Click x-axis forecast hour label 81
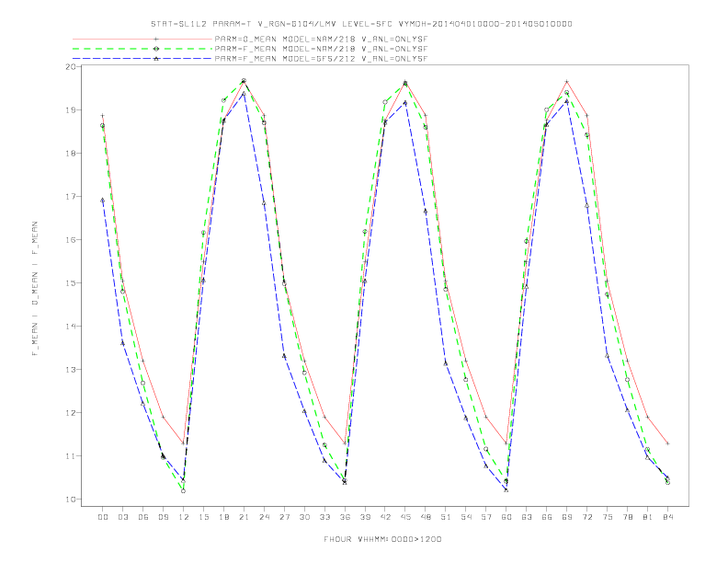The image size is (728, 563). [648, 517]
